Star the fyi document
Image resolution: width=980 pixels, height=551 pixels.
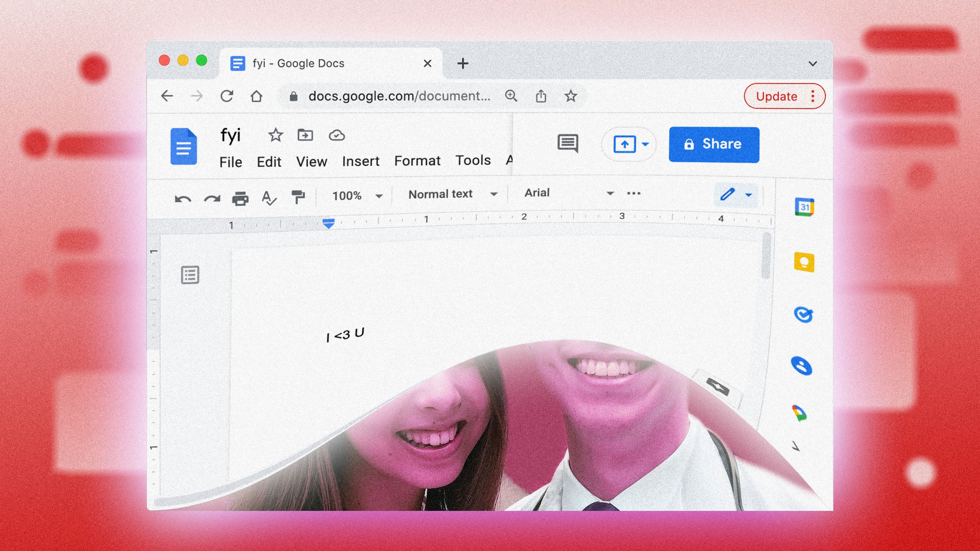coord(275,135)
